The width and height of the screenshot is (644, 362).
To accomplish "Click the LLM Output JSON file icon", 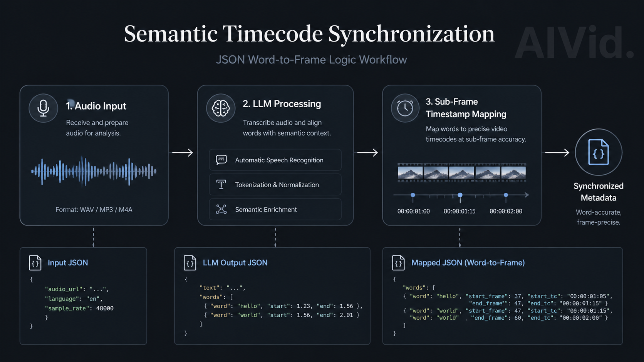I will (190, 263).
